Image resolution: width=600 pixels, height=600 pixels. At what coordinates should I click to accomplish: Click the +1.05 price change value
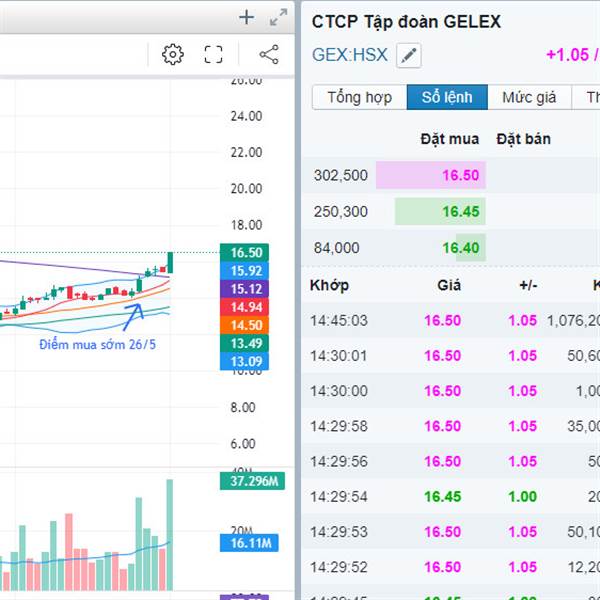tap(567, 55)
